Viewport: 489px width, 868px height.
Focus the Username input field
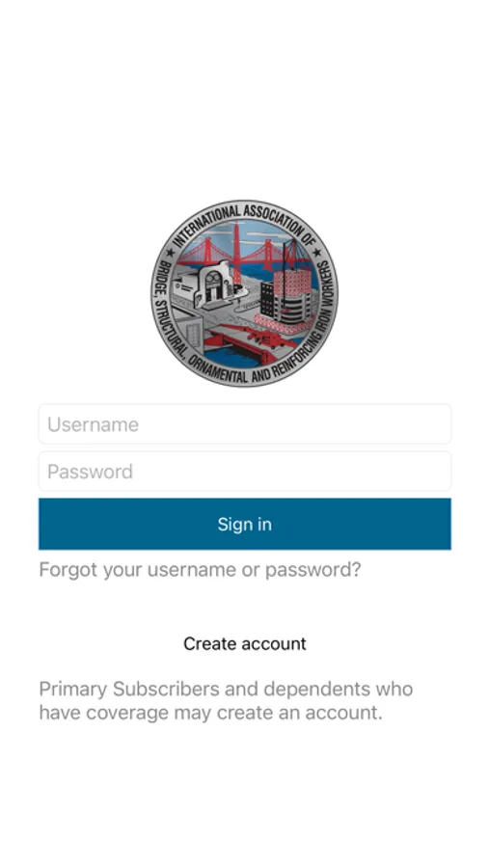pos(244,424)
